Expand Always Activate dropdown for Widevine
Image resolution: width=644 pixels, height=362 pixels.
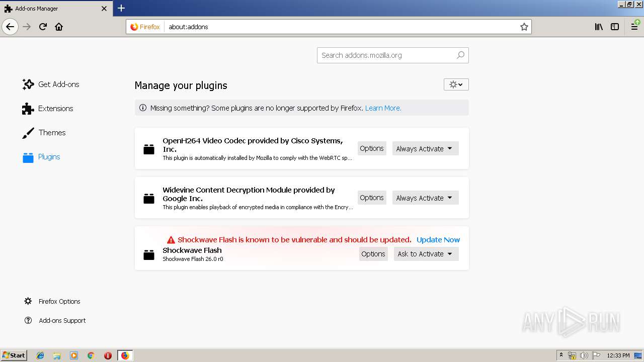coord(425,198)
